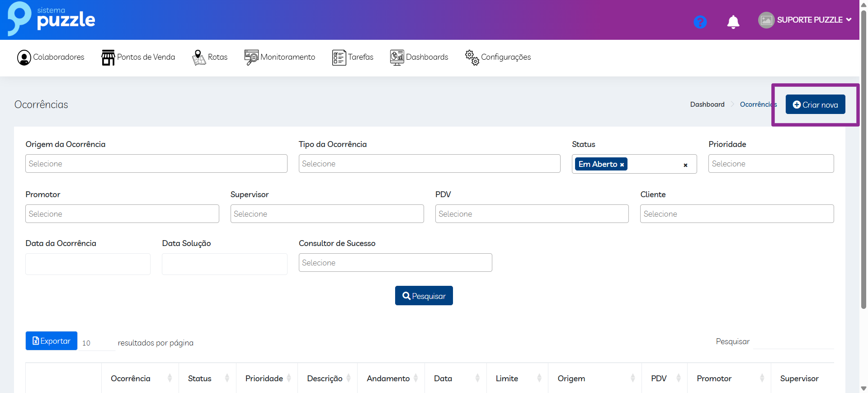This screenshot has height=393, width=868.
Task: Click the blue help question mark icon
Action: click(x=700, y=22)
